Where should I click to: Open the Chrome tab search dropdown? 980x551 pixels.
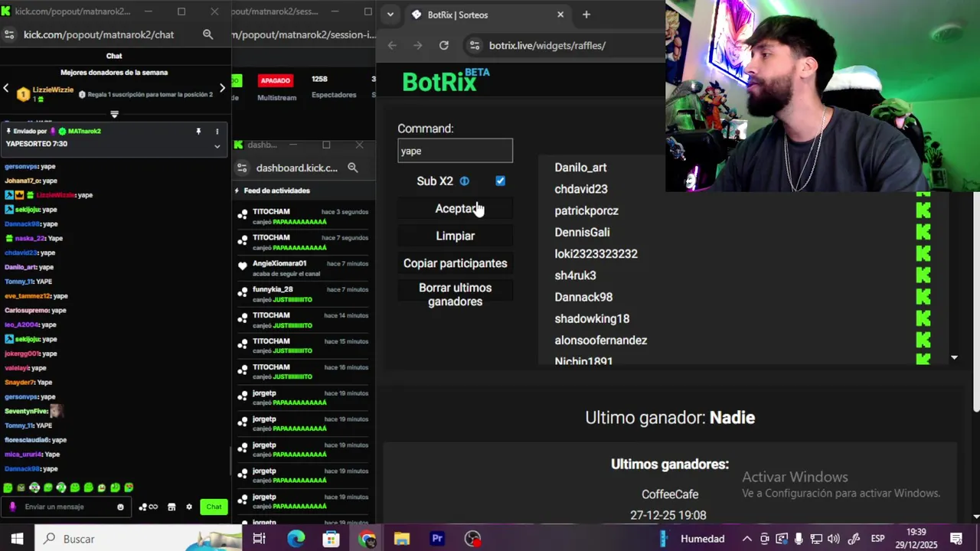[x=390, y=15]
